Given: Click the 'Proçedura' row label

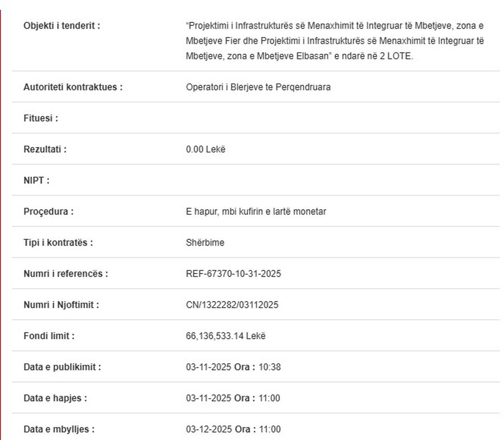Looking at the screenshot, I should point(48,212).
